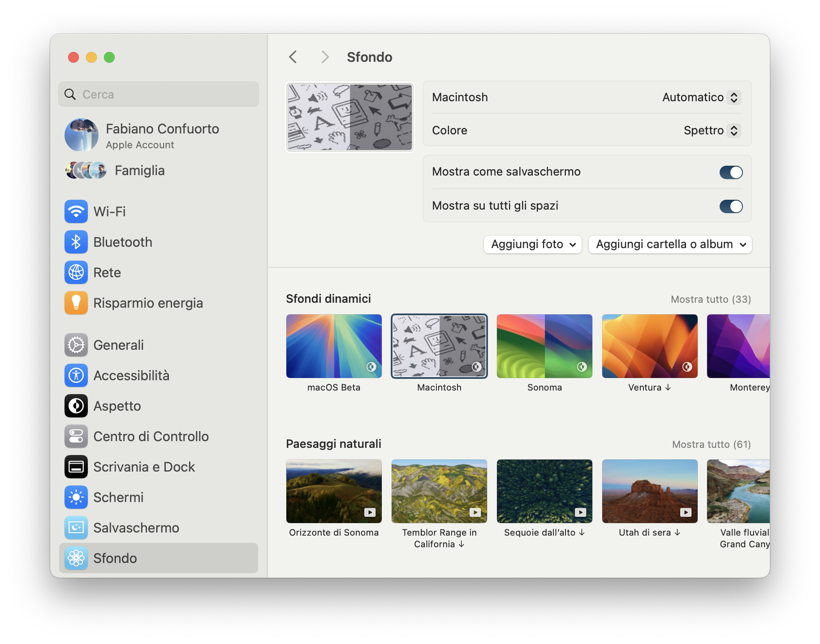Open the Spettro color dropdown
Screen dimensions: 820x644
[x=712, y=130]
